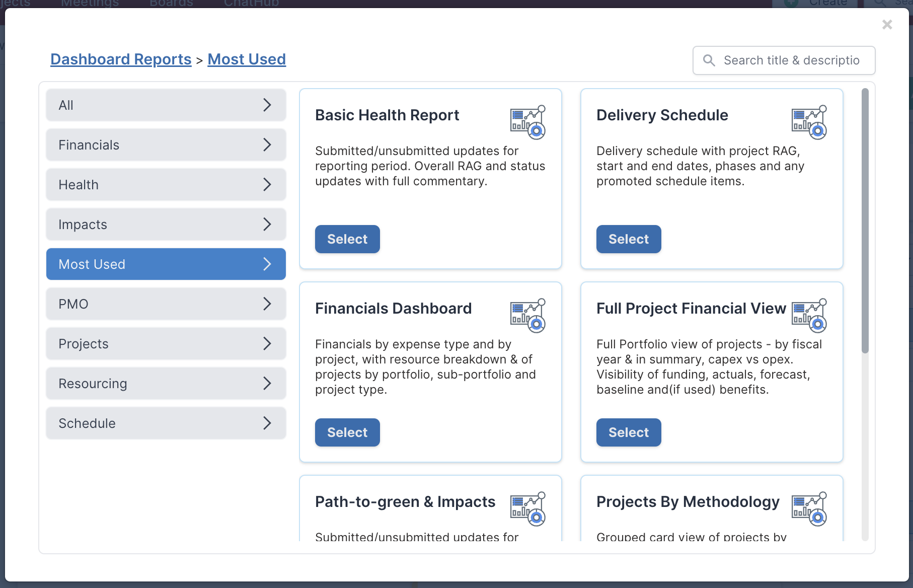Click the Projects By Methodology report icon
This screenshot has height=588, width=913.
pos(809,509)
